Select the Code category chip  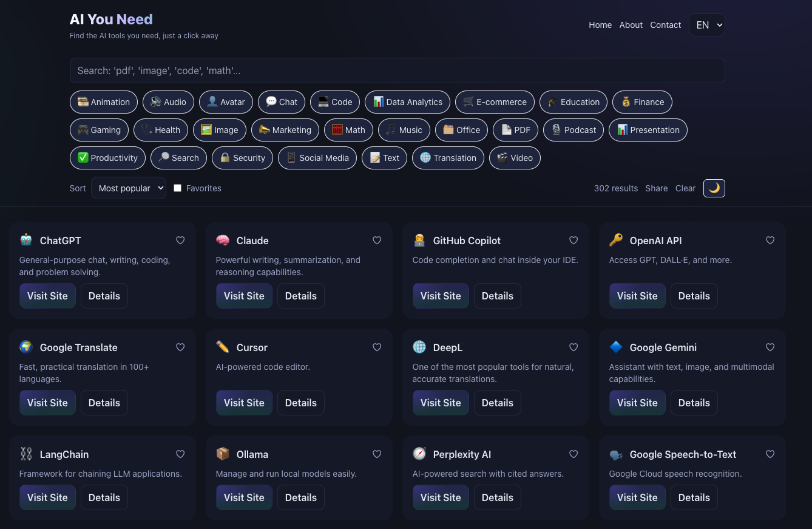tap(335, 102)
